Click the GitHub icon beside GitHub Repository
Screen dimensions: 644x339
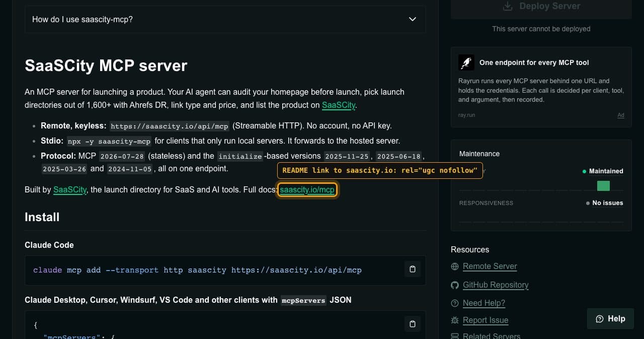click(455, 285)
